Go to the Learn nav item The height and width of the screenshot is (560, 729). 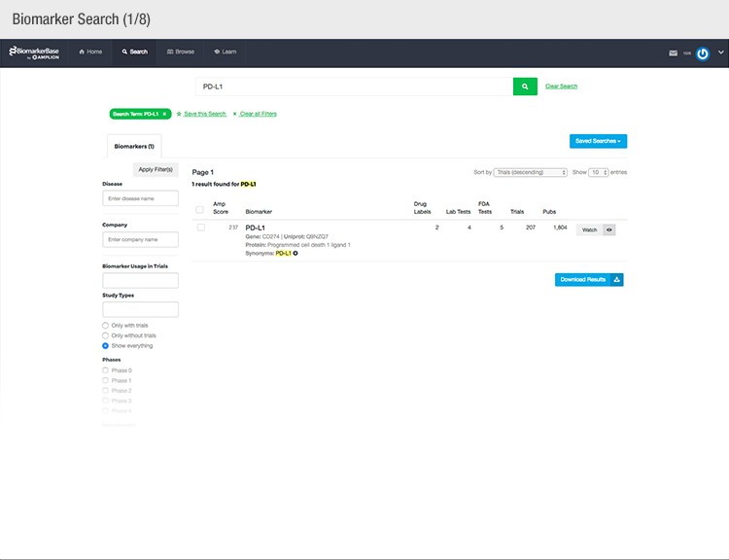coord(224,52)
